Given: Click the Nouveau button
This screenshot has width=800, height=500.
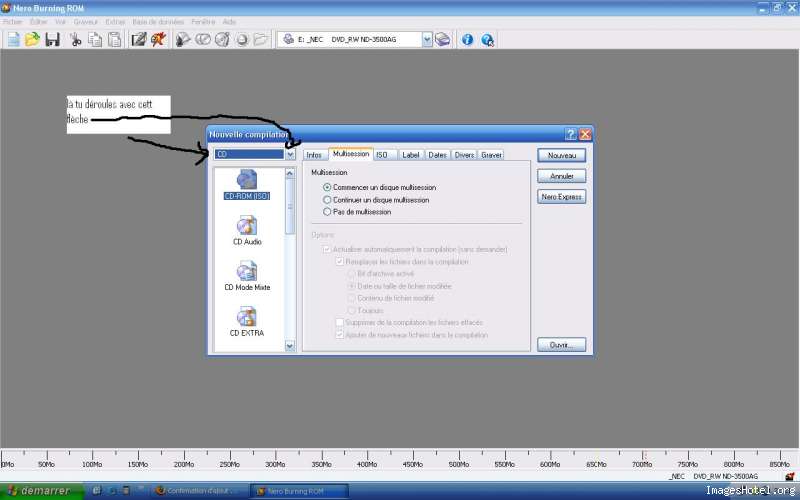Looking at the screenshot, I should [x=561, y=156].
